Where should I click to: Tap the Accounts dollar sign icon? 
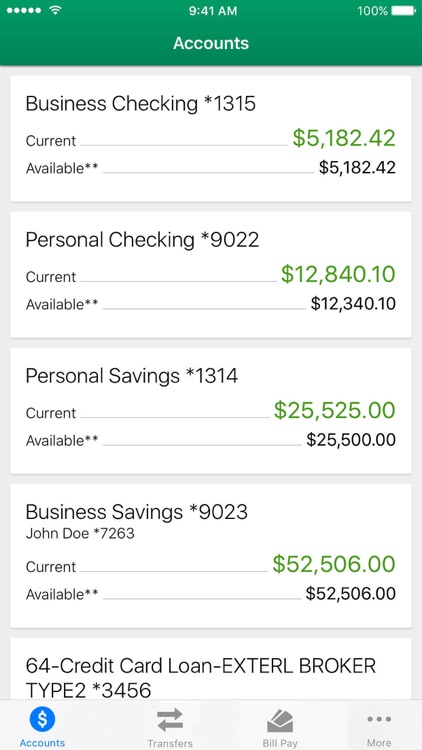click(x=42, y=719)
